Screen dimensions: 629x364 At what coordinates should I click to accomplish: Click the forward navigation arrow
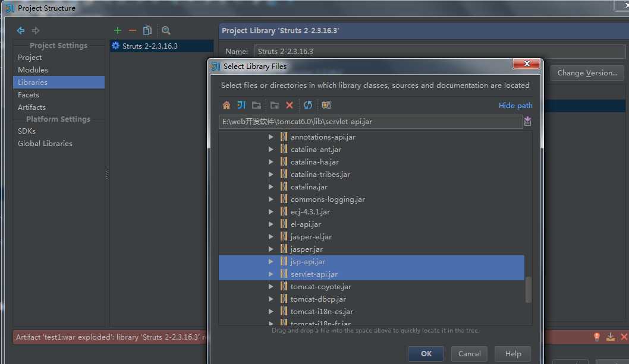tap(36, 30)
